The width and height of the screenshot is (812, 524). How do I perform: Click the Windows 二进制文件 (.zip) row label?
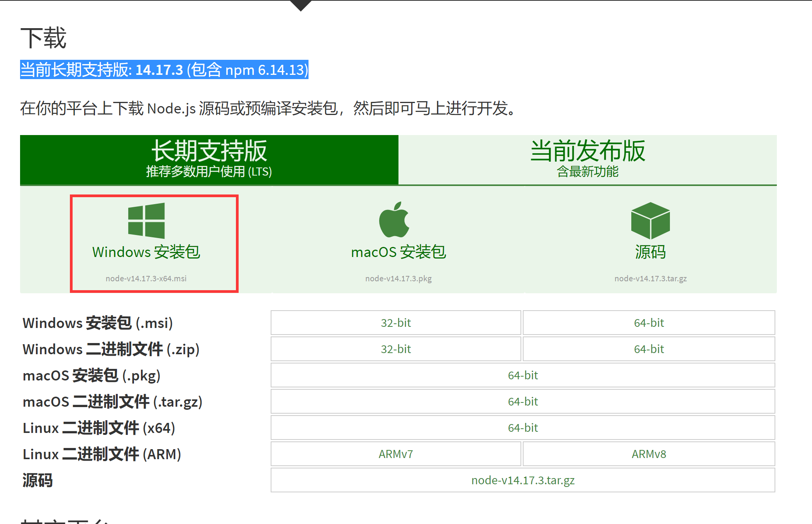pos(111,349)
